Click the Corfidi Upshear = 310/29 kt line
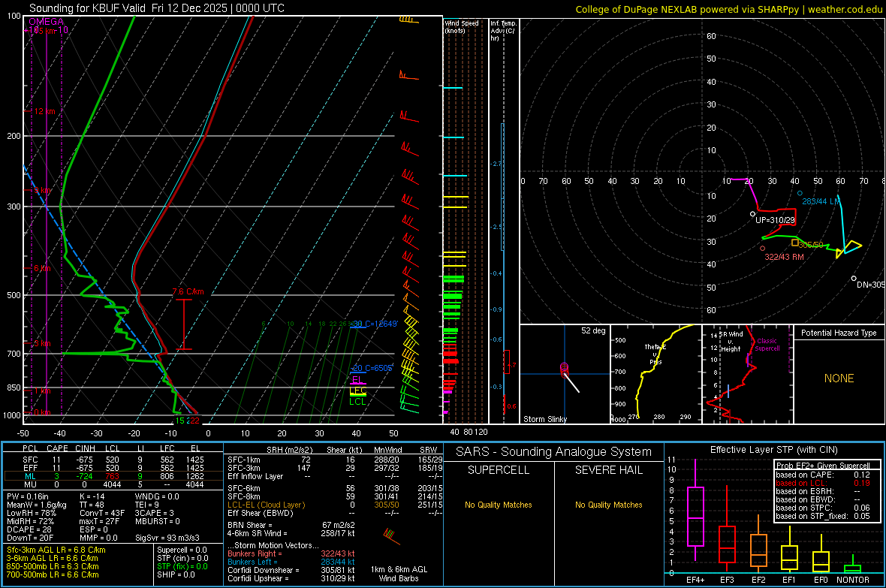This screenshot has width=886, height=588. tap(291, 578)
